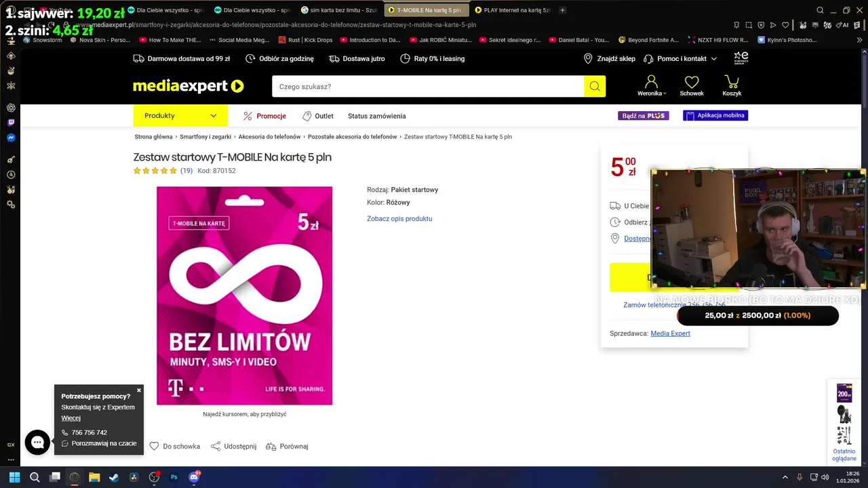Screen dimensions: 868x488
Task: Click the browser tab search magnifier
Action: point(820,10)
